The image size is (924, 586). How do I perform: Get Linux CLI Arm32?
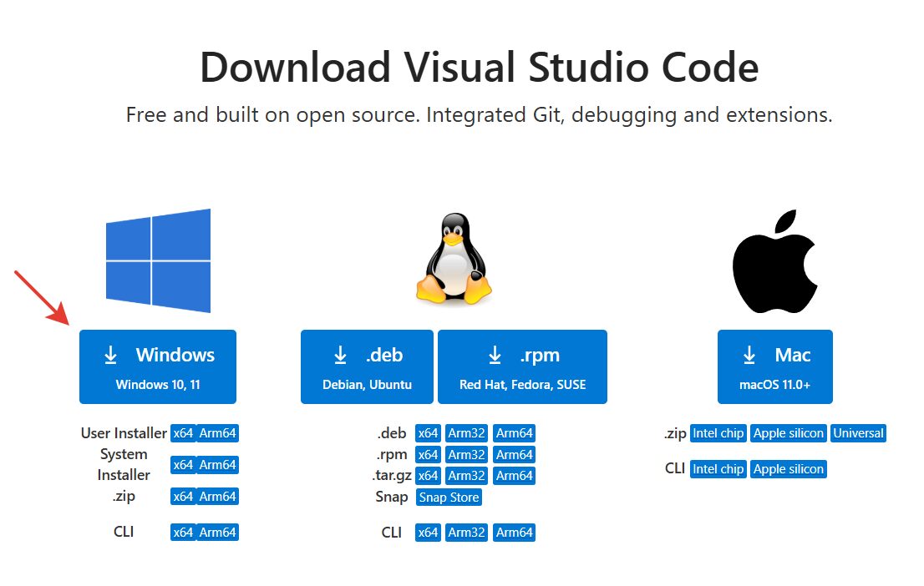(467, 533)
